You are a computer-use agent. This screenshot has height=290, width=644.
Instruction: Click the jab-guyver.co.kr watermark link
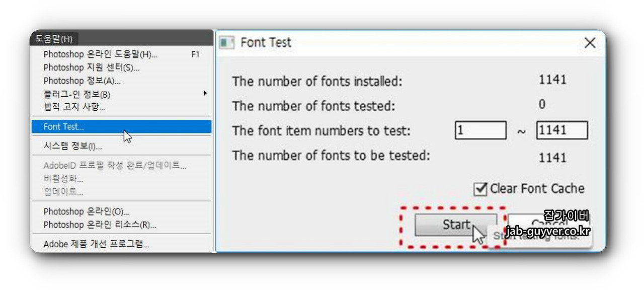(x=548, y=232)
